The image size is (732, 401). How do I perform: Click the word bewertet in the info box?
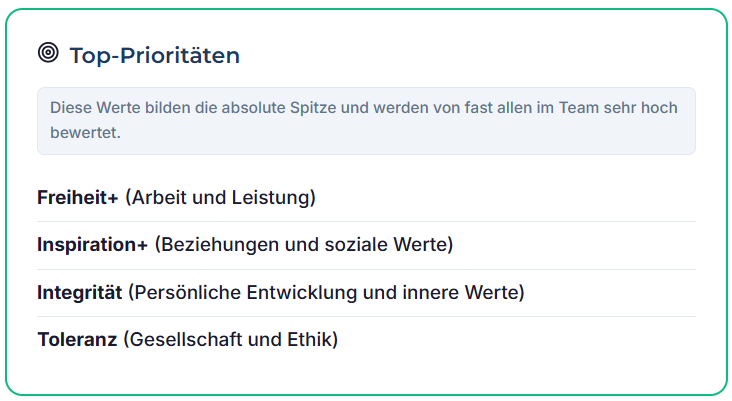point(85,131)
